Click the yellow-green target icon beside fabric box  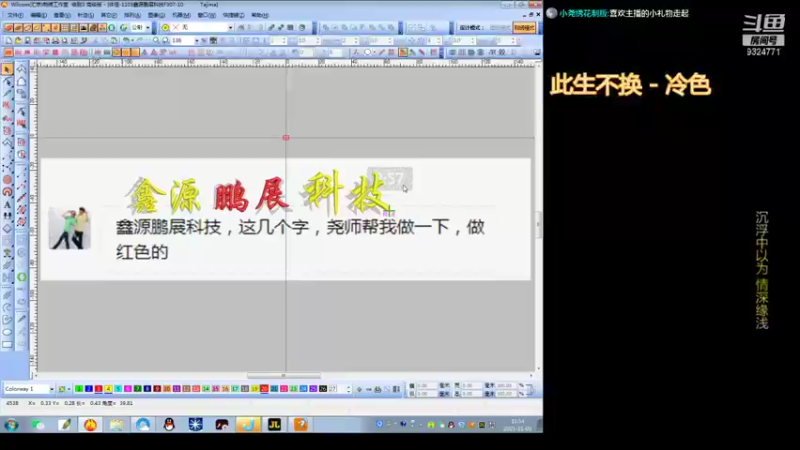pos(165,28)
